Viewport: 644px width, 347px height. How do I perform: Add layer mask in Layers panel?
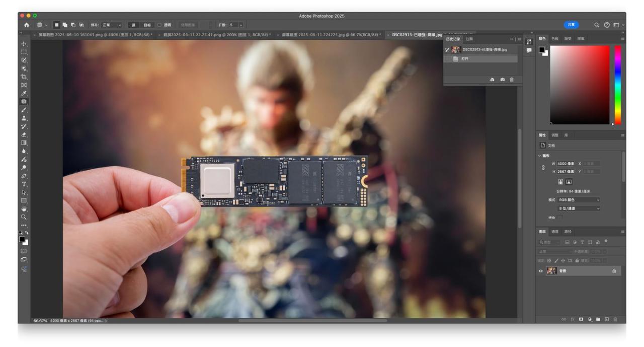[581, 319]
